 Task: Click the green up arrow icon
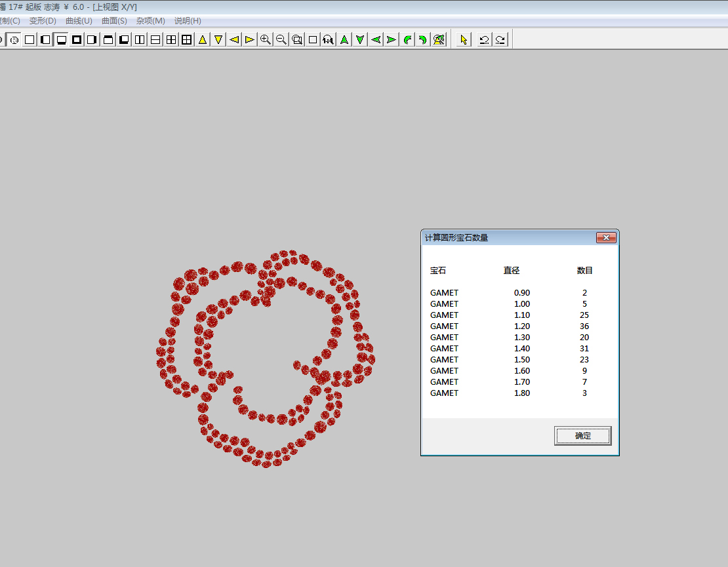pyautogui.click(x=344, y=39)
